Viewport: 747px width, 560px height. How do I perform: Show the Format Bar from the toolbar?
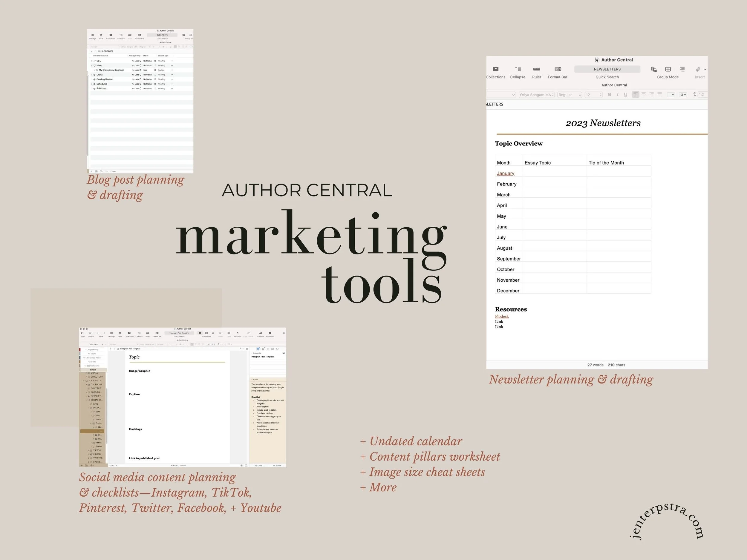point(558,69)
